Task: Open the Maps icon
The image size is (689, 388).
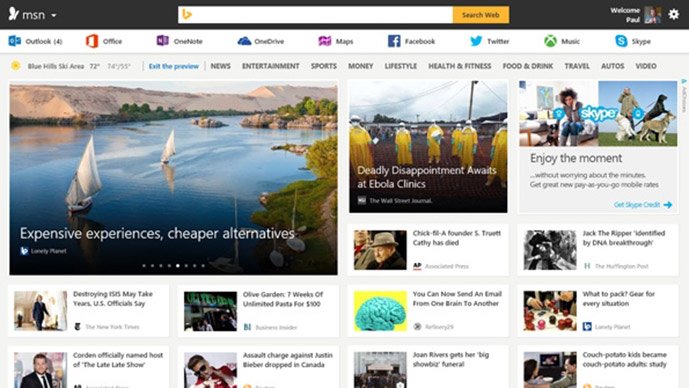Action: (x=325, y=41)
